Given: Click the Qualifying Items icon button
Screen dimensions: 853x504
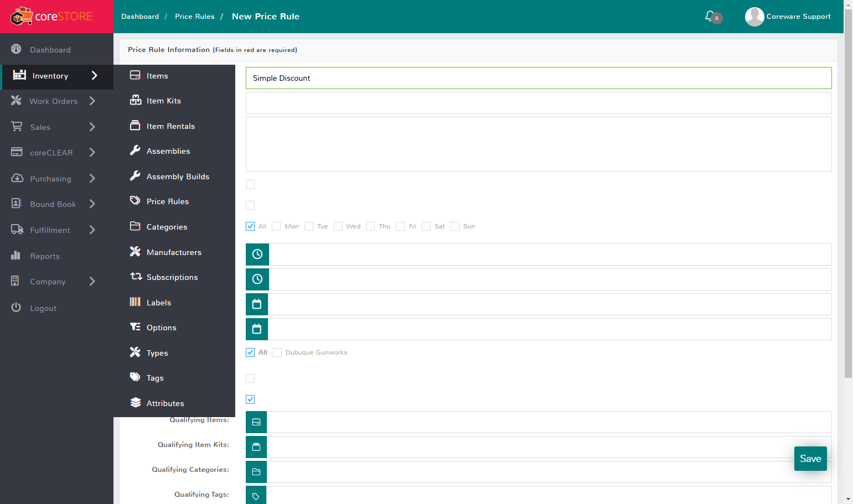Looking at the screenshot, I should tap(256, 422).
